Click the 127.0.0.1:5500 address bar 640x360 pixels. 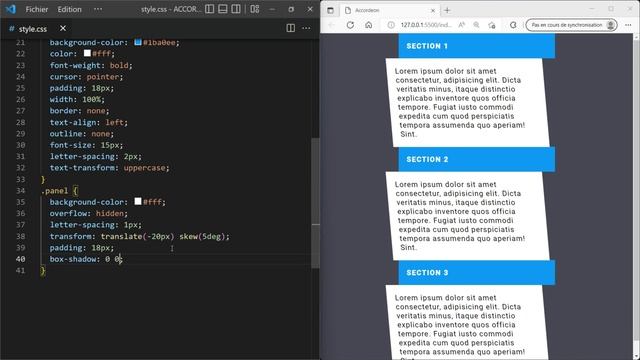426,25
